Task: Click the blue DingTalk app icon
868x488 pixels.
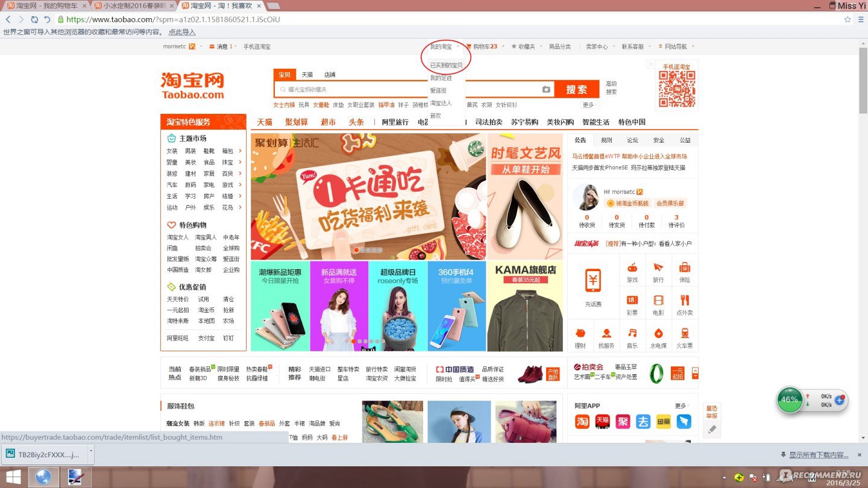Action: pyautogui.click(x=684, y=422)
